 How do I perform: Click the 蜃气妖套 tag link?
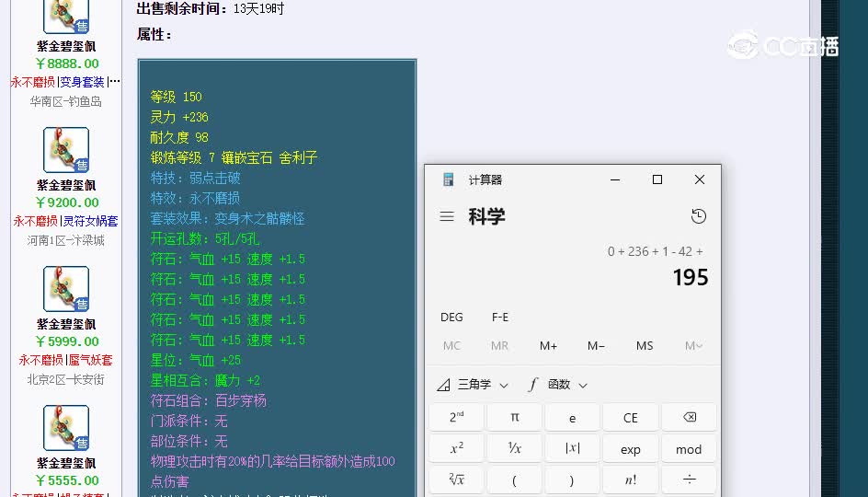[x=90, y=360]
